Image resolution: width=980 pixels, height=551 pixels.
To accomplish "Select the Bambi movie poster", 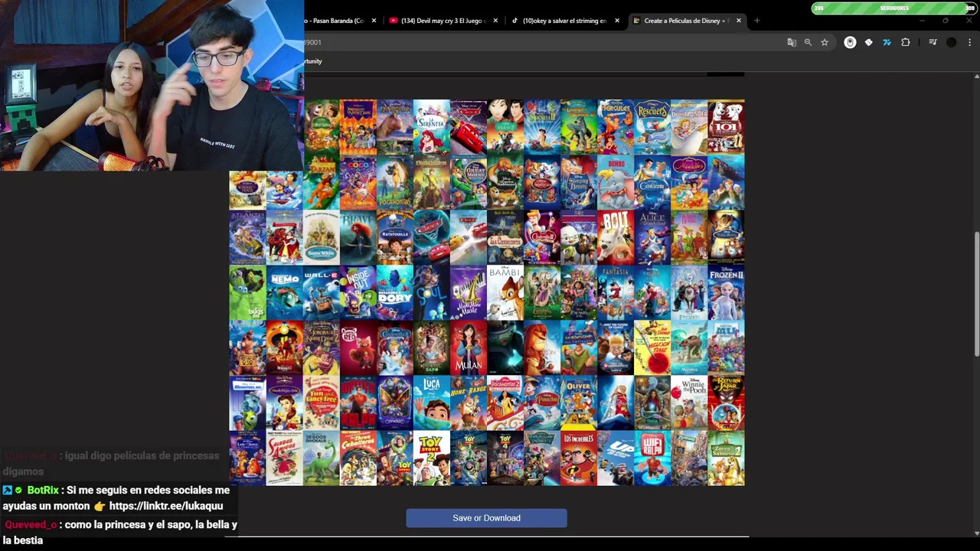I will tap(505, 292).
